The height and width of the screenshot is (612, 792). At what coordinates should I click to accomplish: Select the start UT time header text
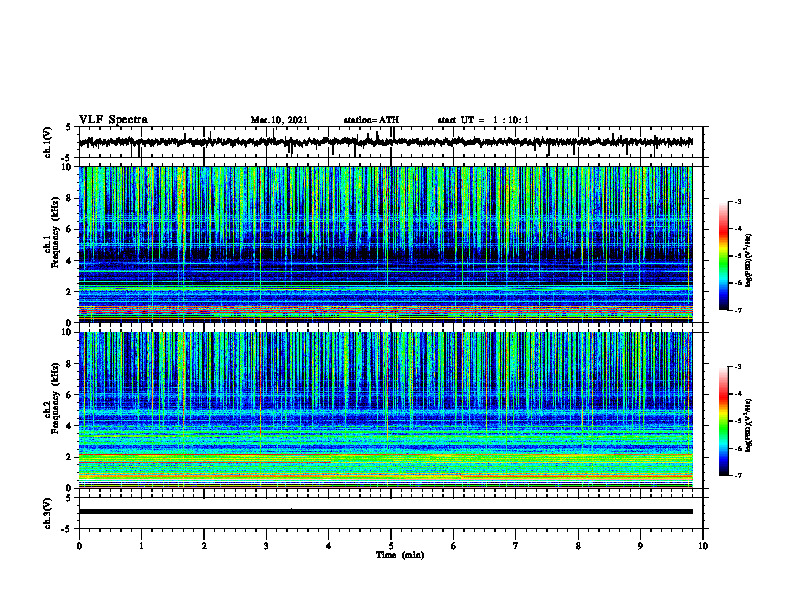pos(483,120)
